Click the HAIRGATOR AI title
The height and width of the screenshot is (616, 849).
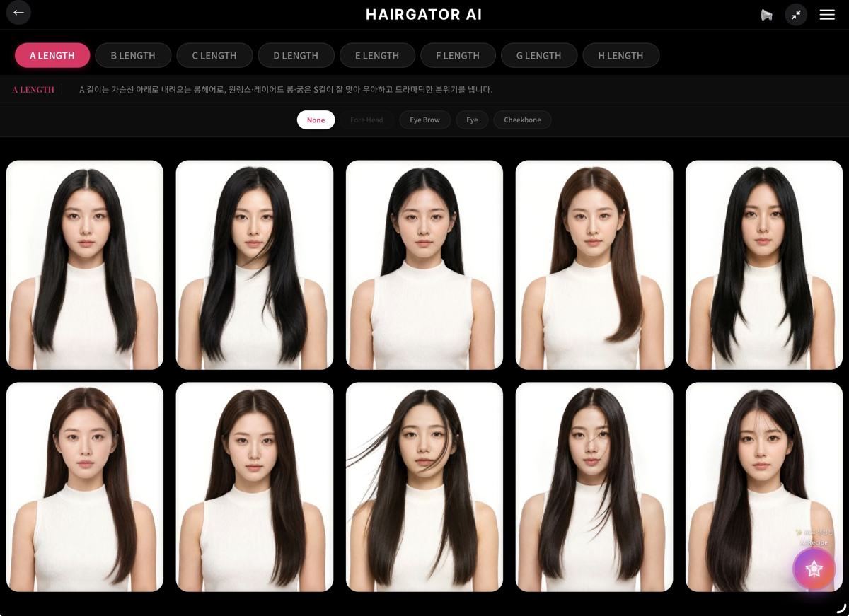coord(424,15)
